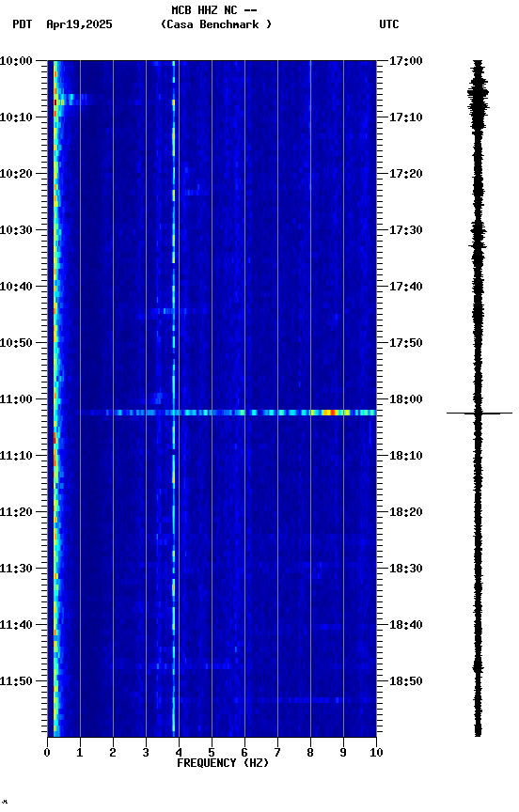Screen dimensions: 519x812
Task: Click the 11:40 PDT time label
Action: 16,625
